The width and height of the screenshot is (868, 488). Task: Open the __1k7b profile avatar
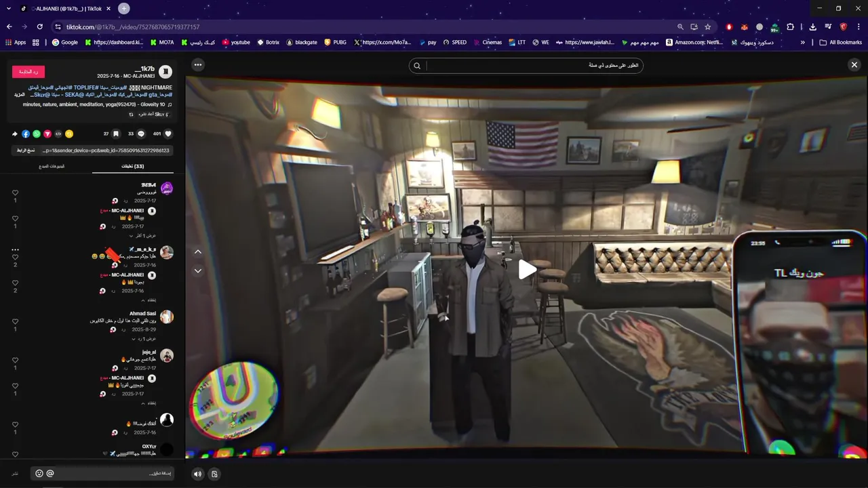(165, 71)
